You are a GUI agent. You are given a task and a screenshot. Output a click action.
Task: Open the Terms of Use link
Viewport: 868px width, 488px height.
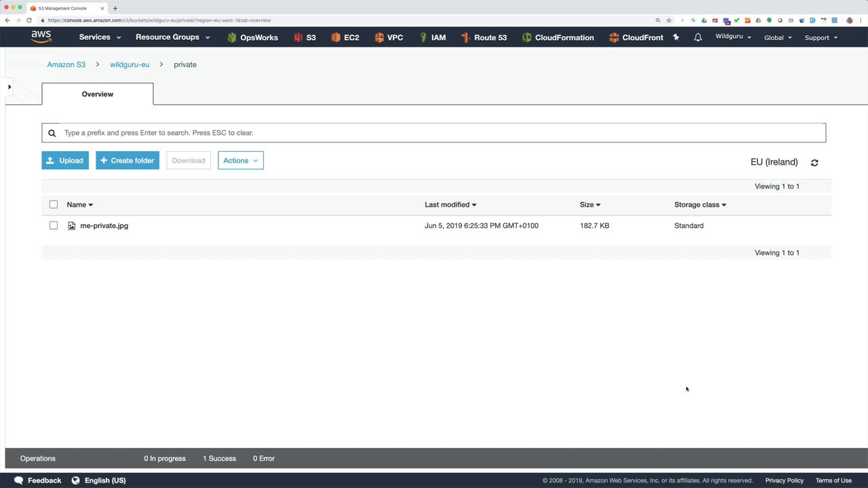(833, 481)
